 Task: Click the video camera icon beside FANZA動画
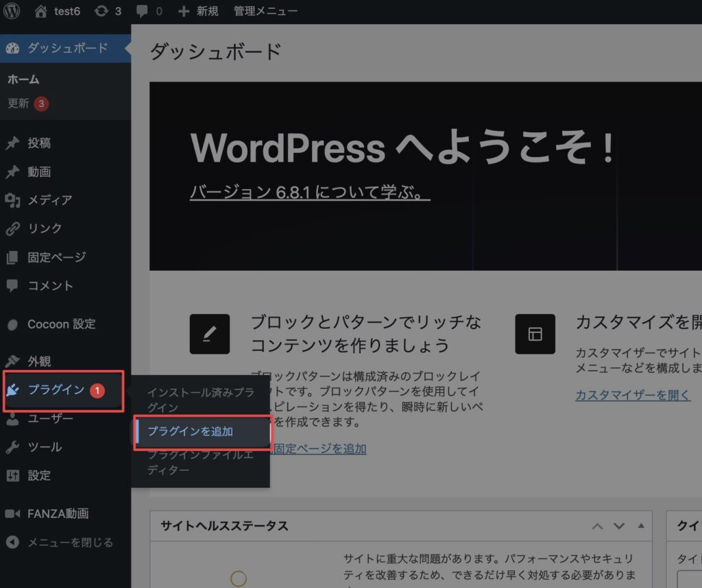pos(12,513)
